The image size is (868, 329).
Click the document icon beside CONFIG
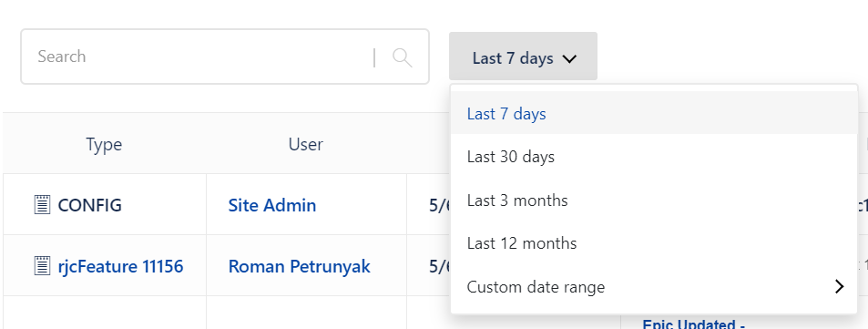coord(42,205)
